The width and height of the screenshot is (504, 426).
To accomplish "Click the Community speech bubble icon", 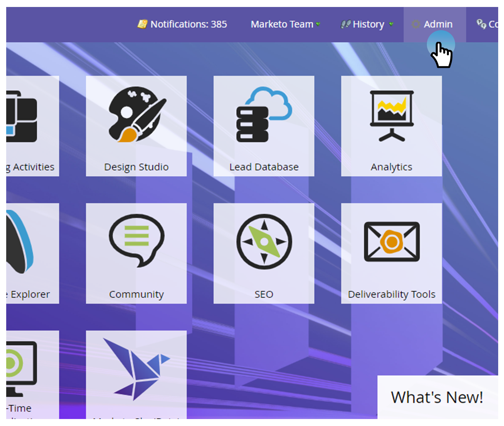I will (136, 240).
